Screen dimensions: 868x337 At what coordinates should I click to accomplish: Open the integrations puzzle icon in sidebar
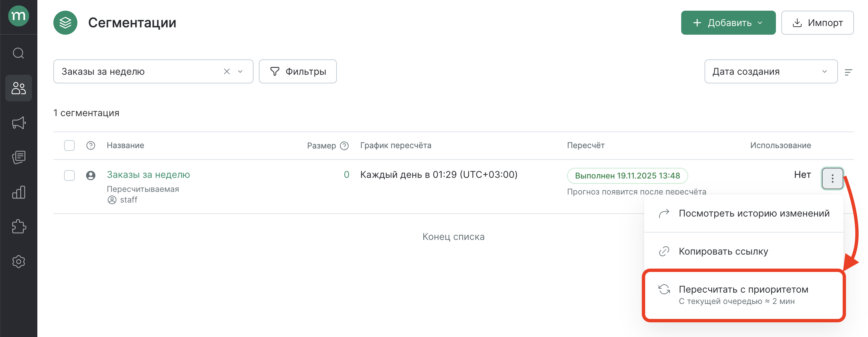(19, 227)
